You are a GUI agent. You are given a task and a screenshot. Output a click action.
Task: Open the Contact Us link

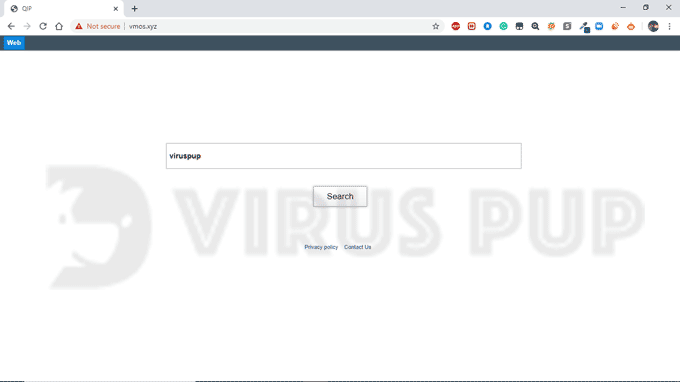[x=357, y=247]
